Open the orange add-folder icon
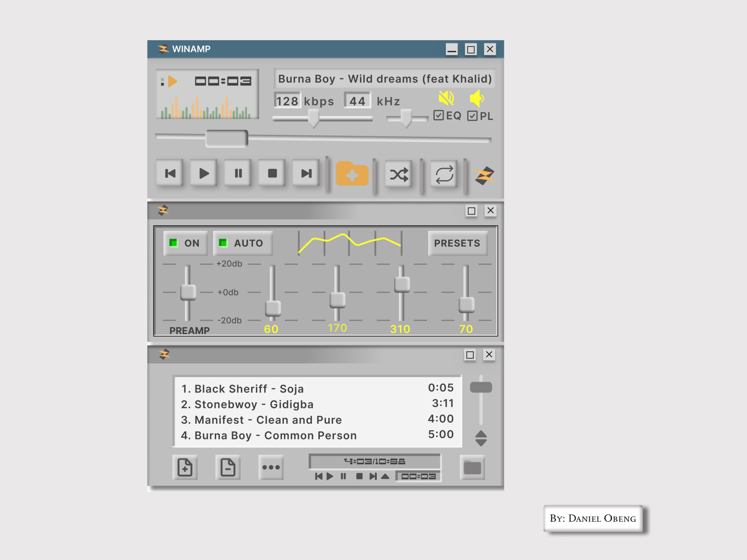Image resolution: width=747 pixels, height=560 pixels. tap(352, 174)
